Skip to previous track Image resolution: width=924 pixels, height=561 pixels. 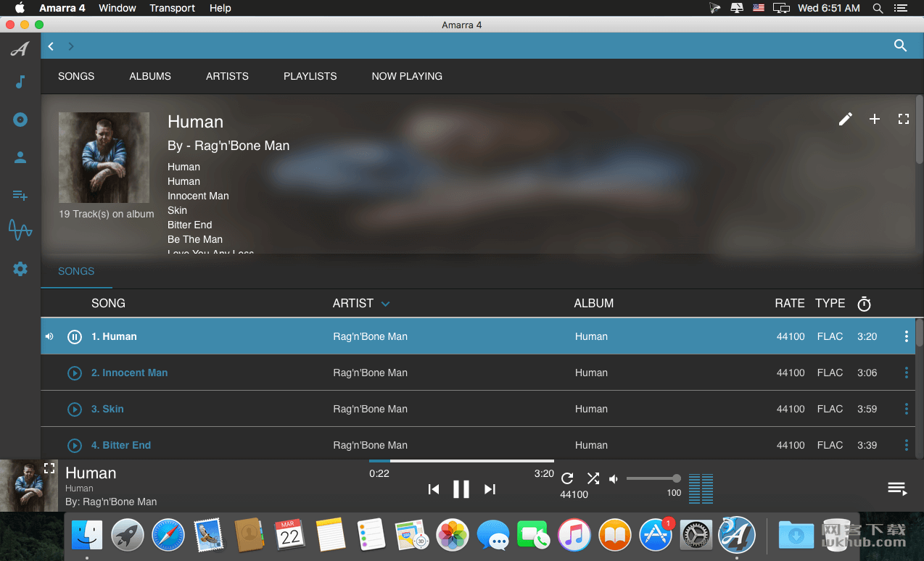tap(434, 489)
